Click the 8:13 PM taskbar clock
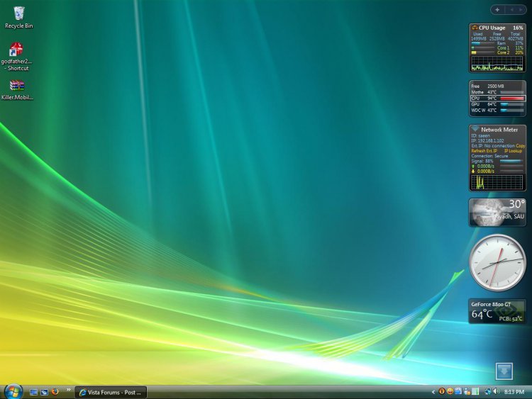 click(x=514, y=392)
